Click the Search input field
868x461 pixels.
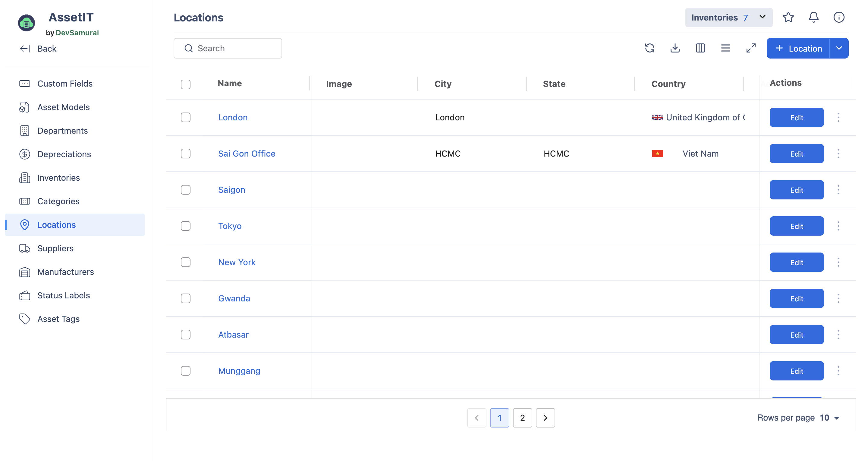228,48
